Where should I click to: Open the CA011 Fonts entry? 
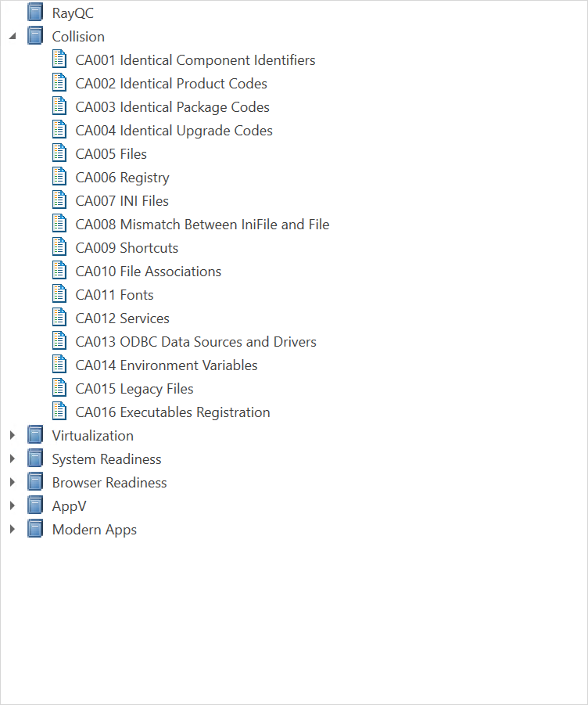point(114,294)
